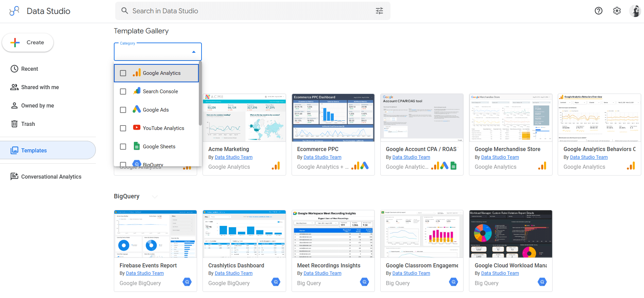
Task: Open the Google Analytics Behaviors Overview thumbnail
Action: point(599,118)
